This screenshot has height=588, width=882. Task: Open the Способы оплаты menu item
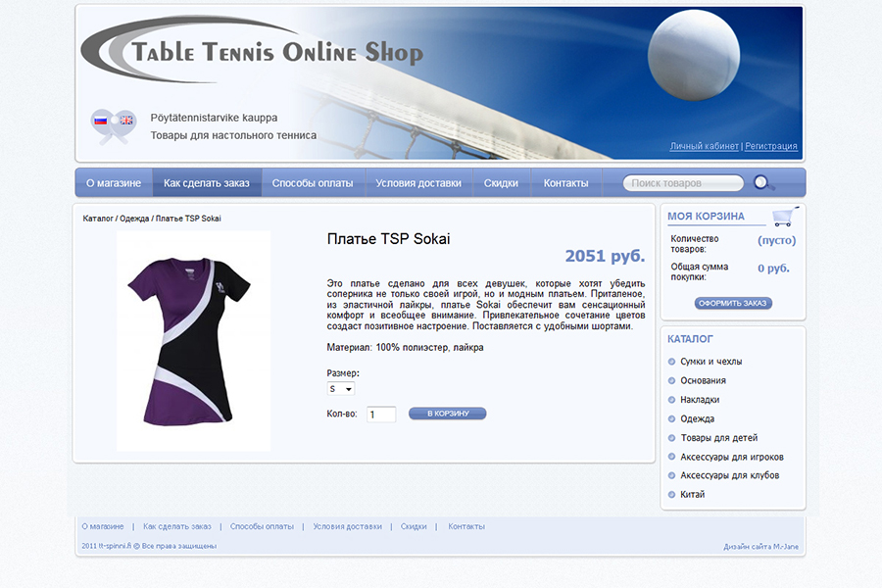click(x=313, y=183)
